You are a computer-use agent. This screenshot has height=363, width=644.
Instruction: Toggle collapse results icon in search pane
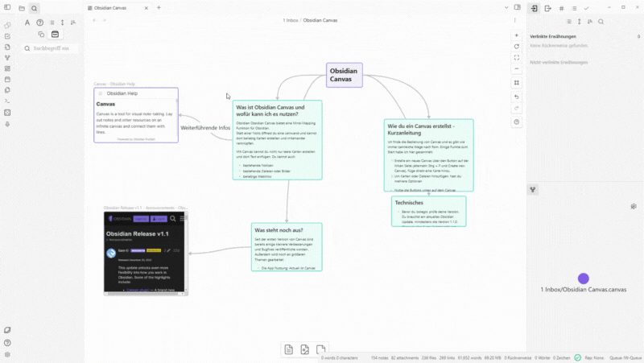point(52,23)
